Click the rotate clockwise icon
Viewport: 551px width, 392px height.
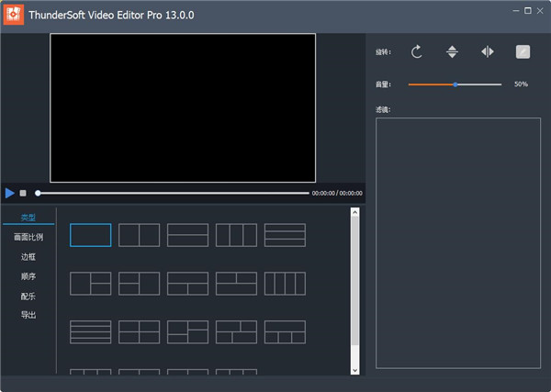(x=417, y=52)
